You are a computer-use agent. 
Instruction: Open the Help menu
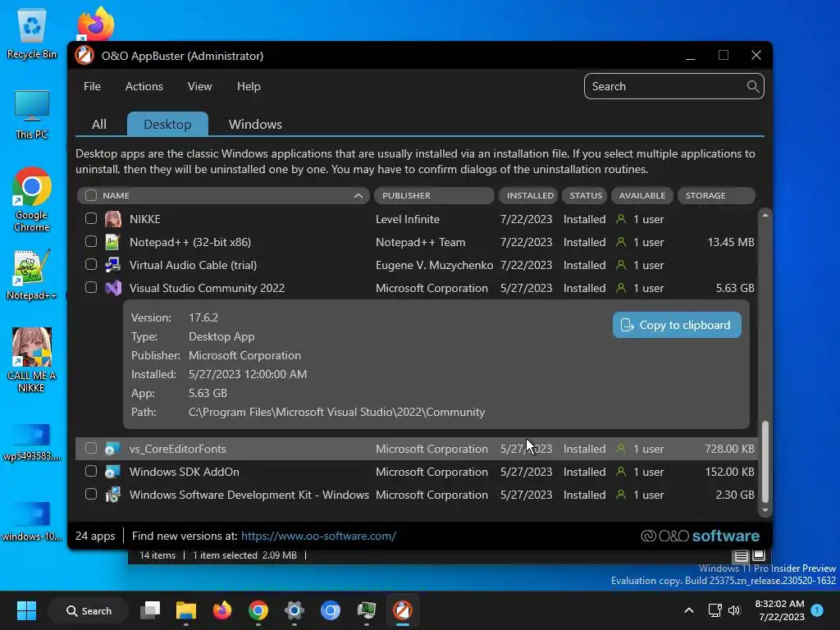click(x=249, y=86)
